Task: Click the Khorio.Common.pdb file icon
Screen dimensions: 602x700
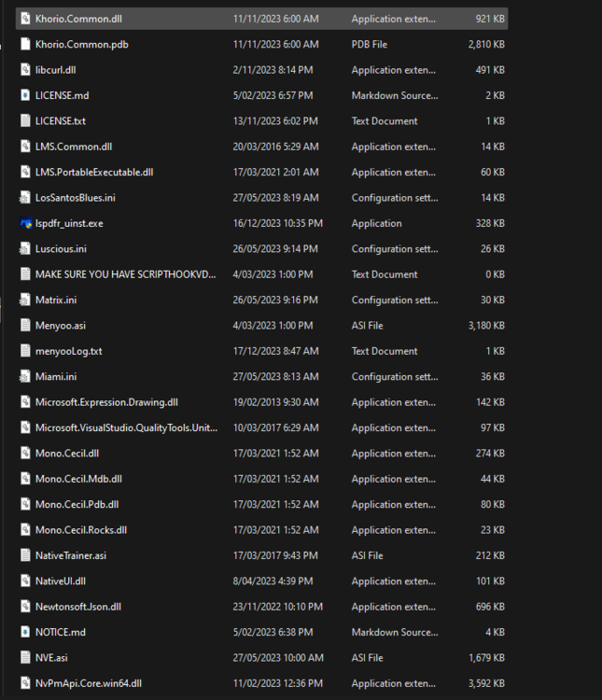Action: pos(25,44)
